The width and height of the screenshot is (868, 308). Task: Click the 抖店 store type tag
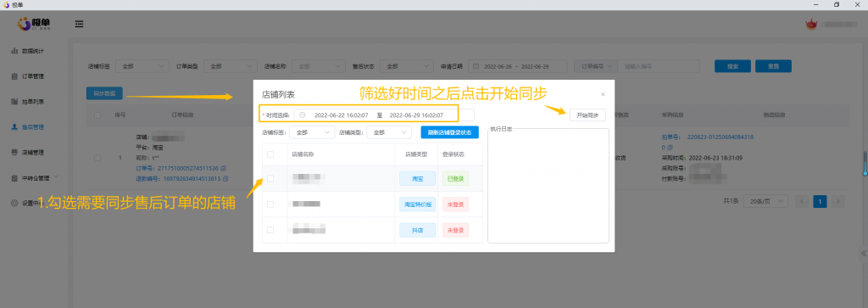coord(417,230)
